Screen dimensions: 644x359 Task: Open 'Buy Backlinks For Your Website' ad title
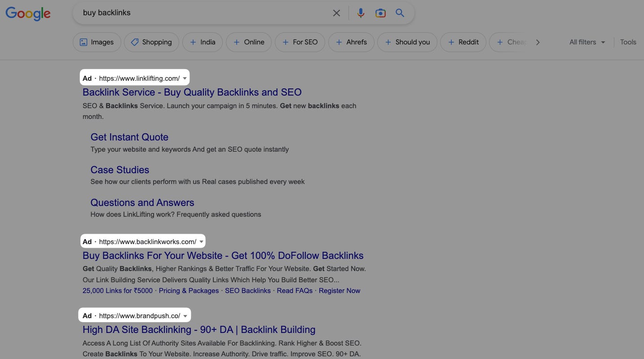click(x=223, y=256)
